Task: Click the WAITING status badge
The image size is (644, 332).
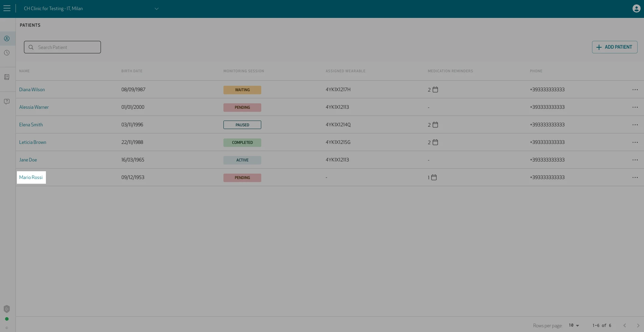Action: pyautogui.click(x=242, y=90)
